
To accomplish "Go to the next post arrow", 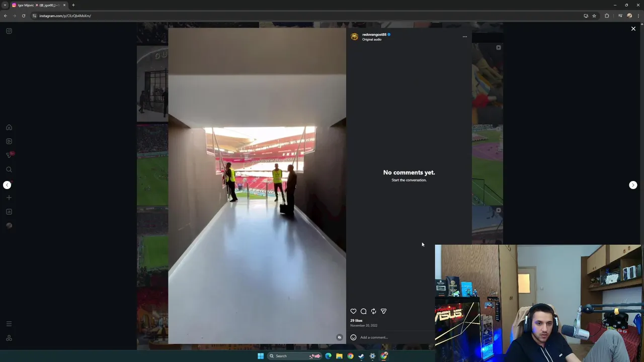I will 633,185.
